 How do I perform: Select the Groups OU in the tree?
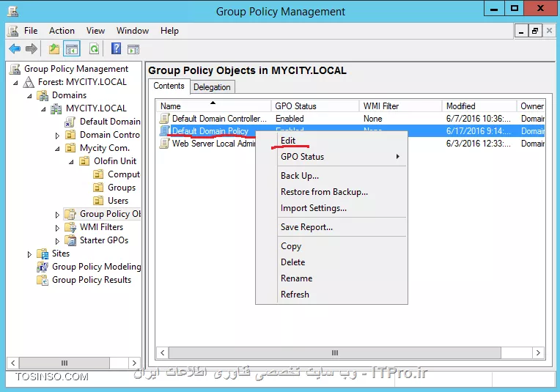[122, 188]
